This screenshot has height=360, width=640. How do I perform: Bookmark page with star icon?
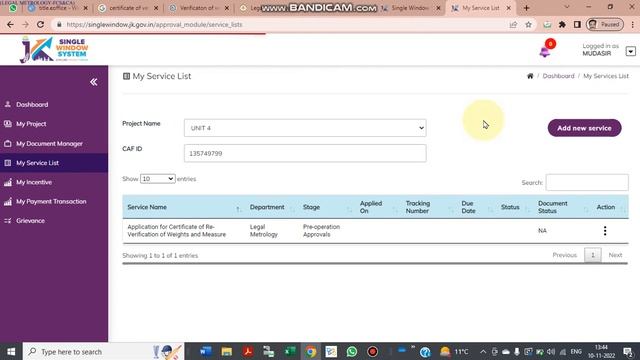coord(529,24)
